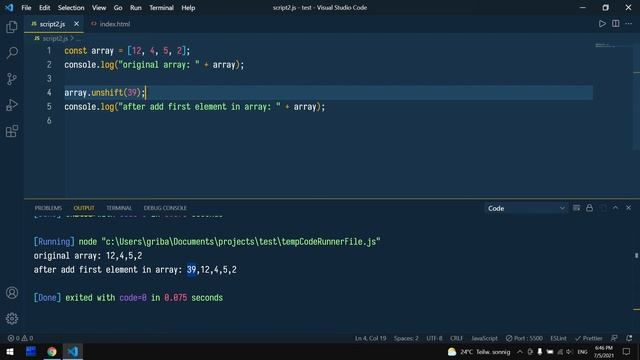Open the weather widget showing 24°C
The image size is (640, 360).
[x=479, y=352]
